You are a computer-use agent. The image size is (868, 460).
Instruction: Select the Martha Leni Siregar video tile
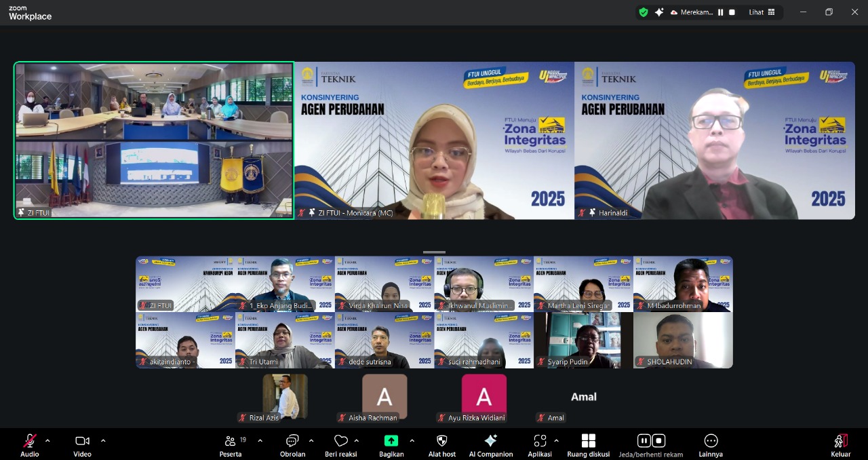coord(584,284)
